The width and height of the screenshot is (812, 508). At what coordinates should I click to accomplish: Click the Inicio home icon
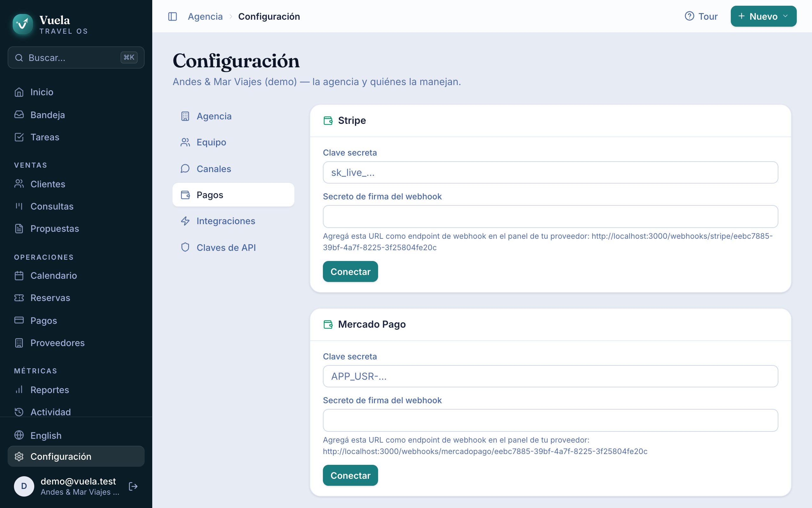19,92
